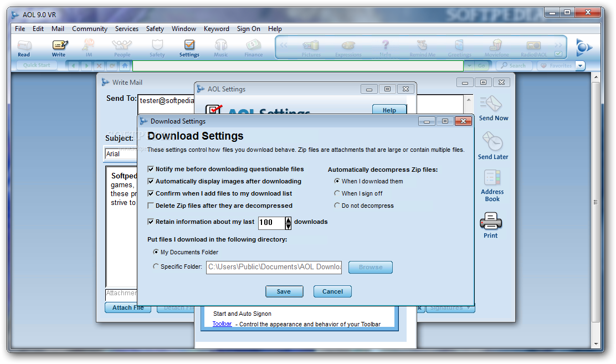
Task: Click the Greetings toolbar icon
Action: coord(459,48)
